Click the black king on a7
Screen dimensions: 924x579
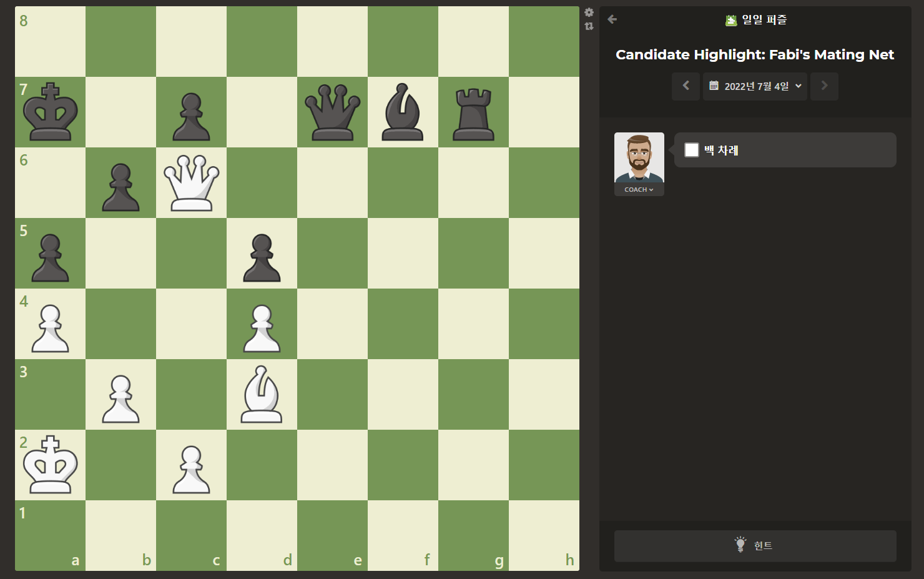[x=51, y=112]
